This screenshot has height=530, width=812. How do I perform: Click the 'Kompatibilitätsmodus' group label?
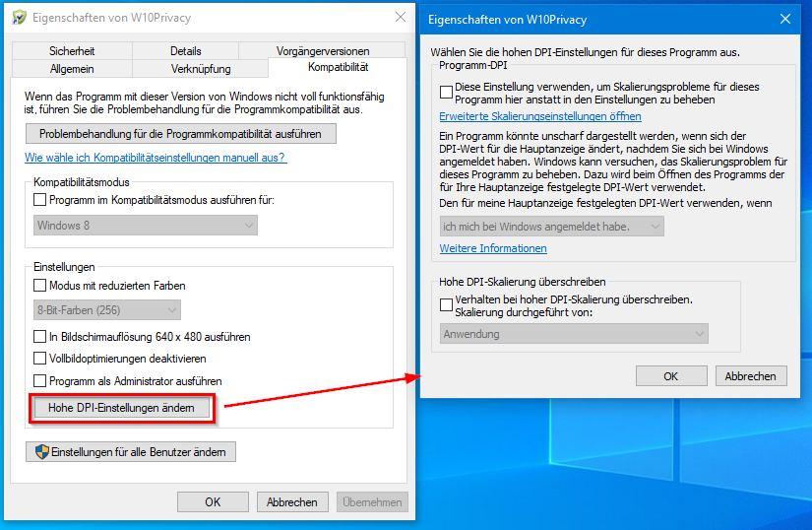(x=82, y=182)
